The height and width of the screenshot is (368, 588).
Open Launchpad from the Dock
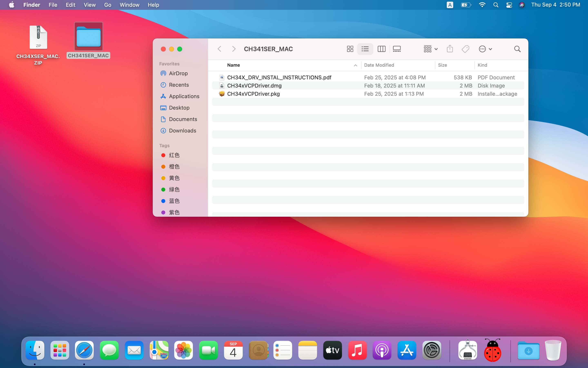(x=60, y=350)
